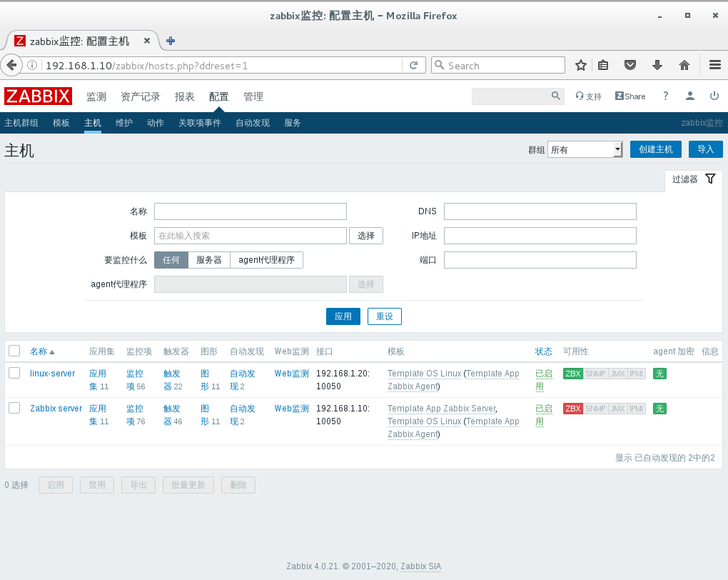Open the 报表 top menu
This screenshot has width=728, height=580.
coord(184,96)
